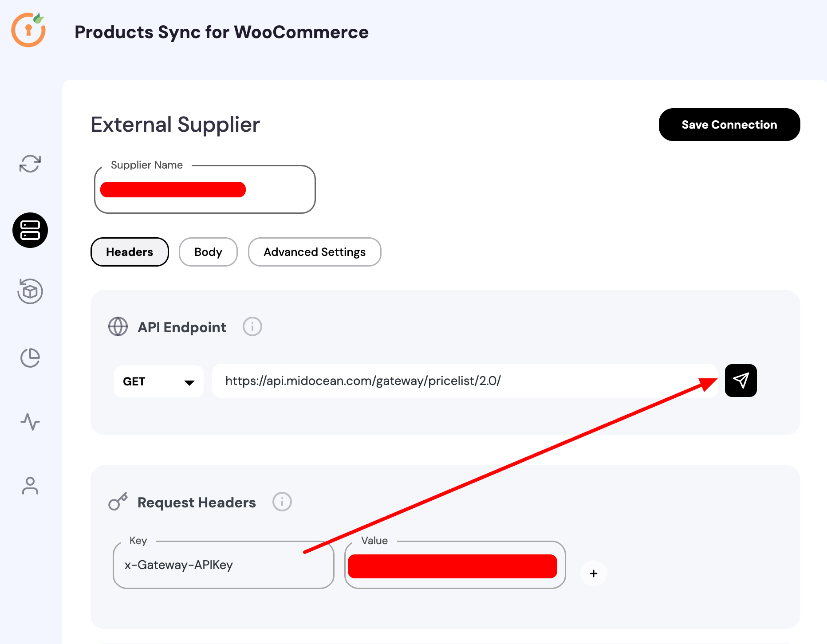Open the product restore box sidebar icon
827x644 pixels.
(30, 291)
